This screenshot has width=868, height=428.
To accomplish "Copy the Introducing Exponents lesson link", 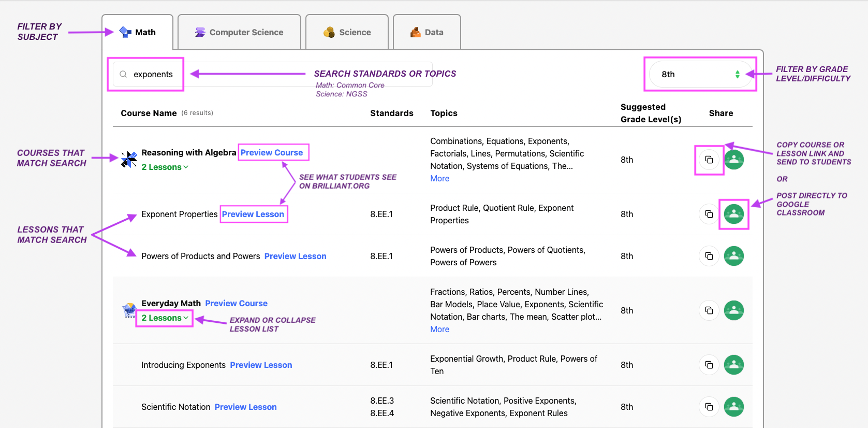I will coord(709,365).
